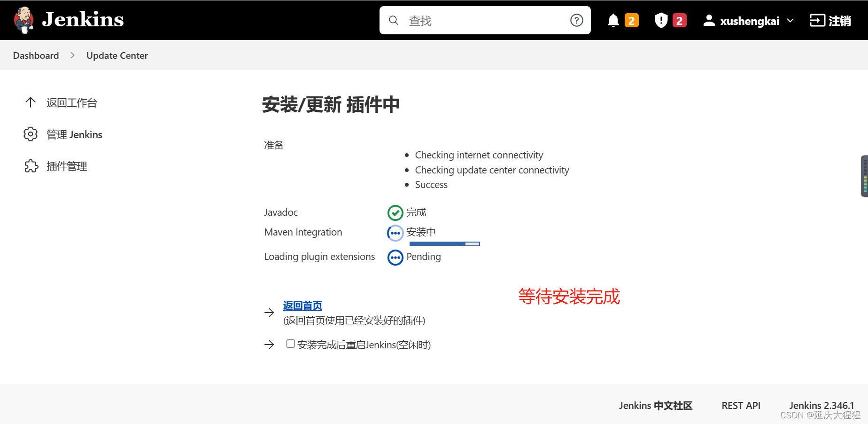
Task: Expand the xushengkai account dropdown chevron
Action: pos(791,21)
